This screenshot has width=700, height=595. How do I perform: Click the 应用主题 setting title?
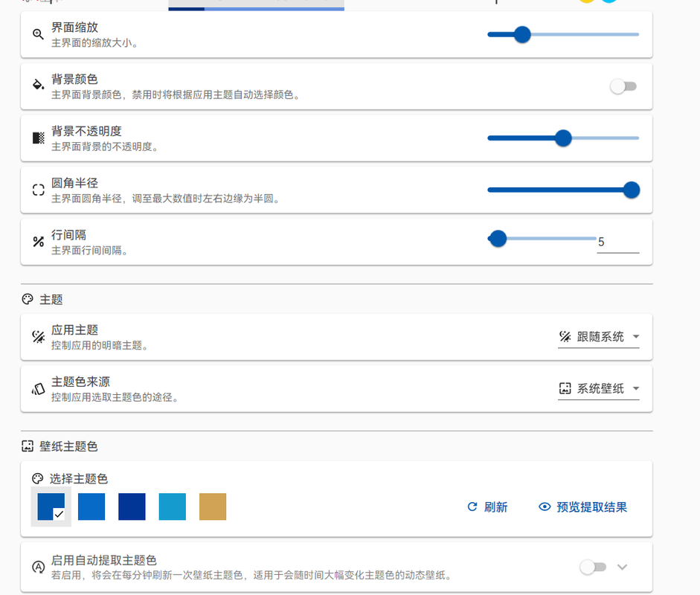(x=74, y=330)
